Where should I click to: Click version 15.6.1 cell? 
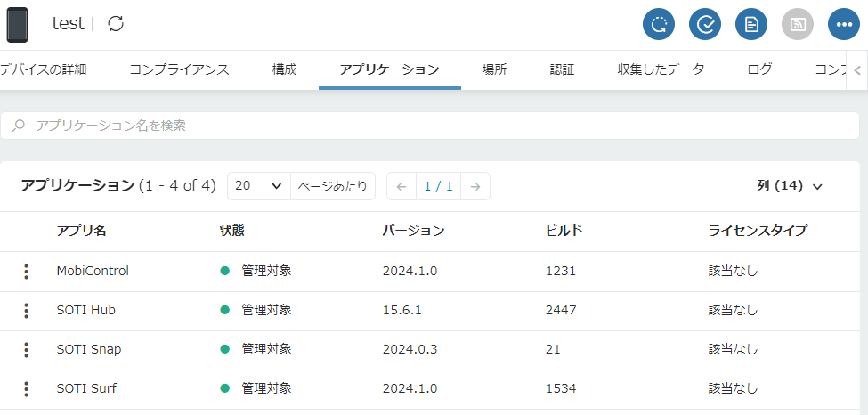pyautogui.click(x=402, y=311)
